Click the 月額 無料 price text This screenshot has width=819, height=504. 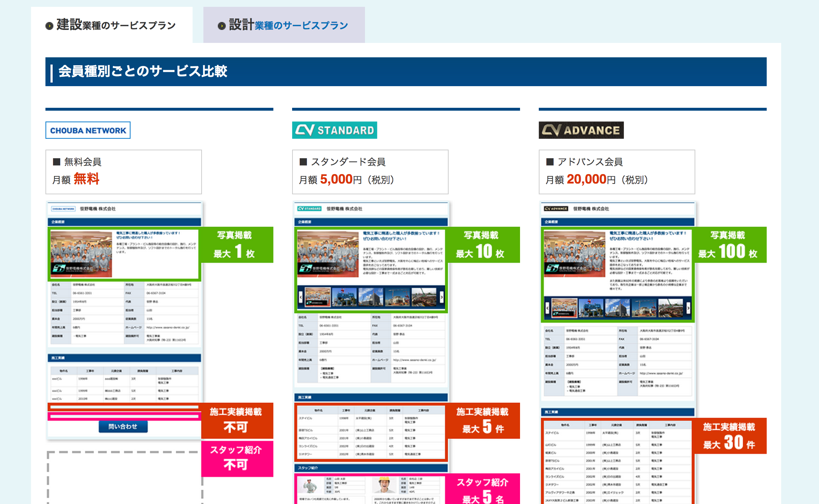[76, 179]
